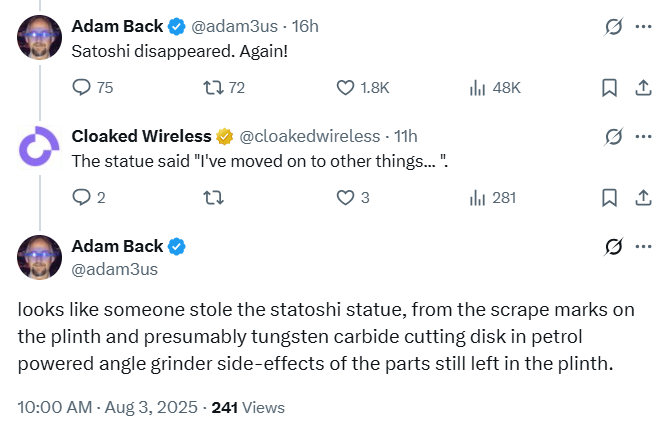
Task: Open more options on the main tweet
Action: pos(643,246)
